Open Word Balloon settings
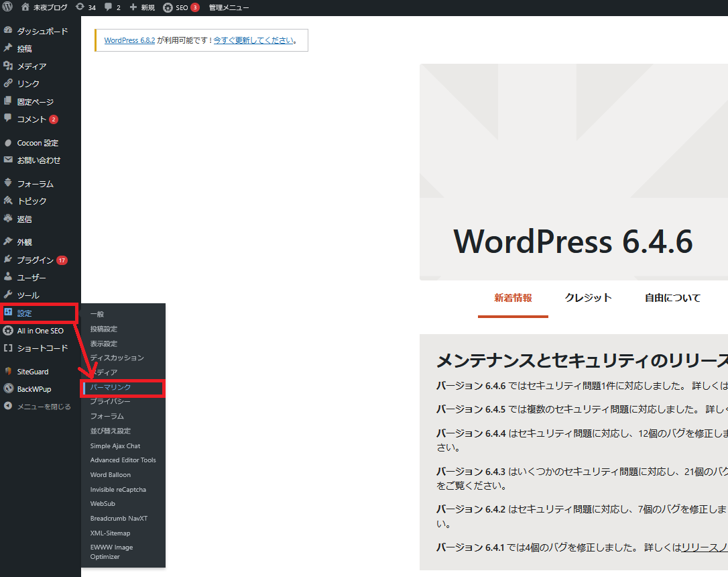The image size is (728, 577). [x=111, y=475]
